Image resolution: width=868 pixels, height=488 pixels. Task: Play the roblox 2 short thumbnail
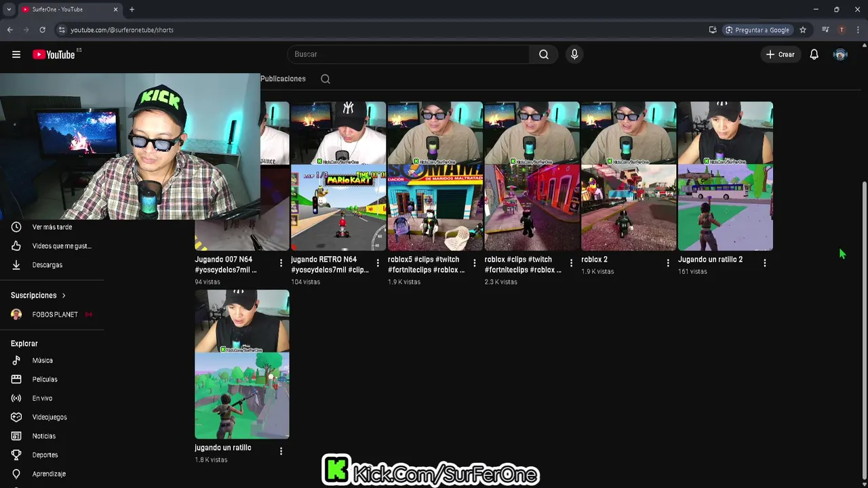click(x=629, y=176)
